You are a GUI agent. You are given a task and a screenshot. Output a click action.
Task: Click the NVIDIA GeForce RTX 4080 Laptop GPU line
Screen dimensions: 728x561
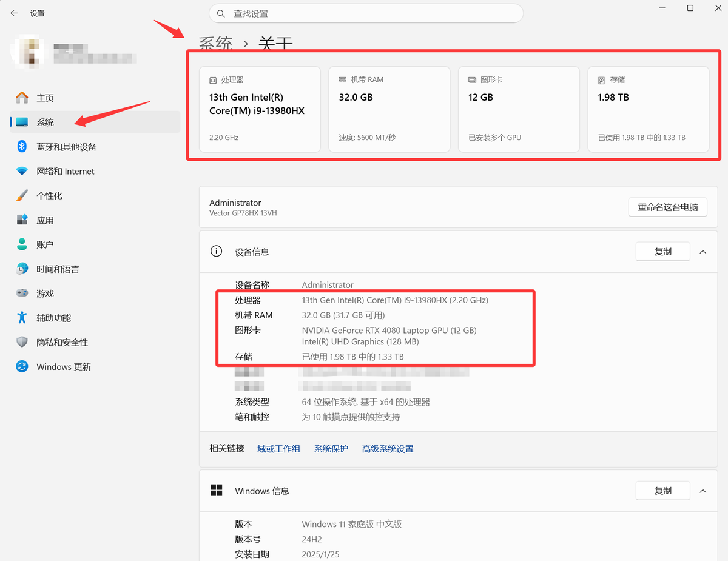[x=389, y=331]
